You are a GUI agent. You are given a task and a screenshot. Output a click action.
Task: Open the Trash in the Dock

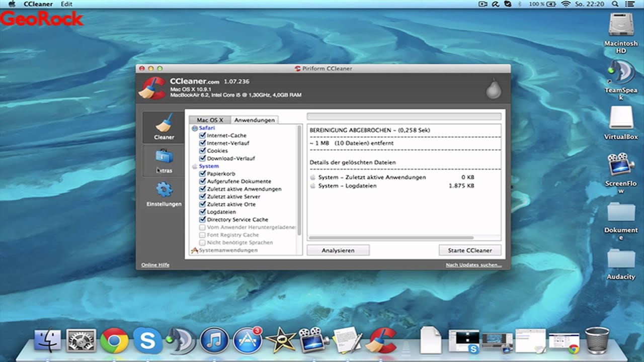point(597,340)
